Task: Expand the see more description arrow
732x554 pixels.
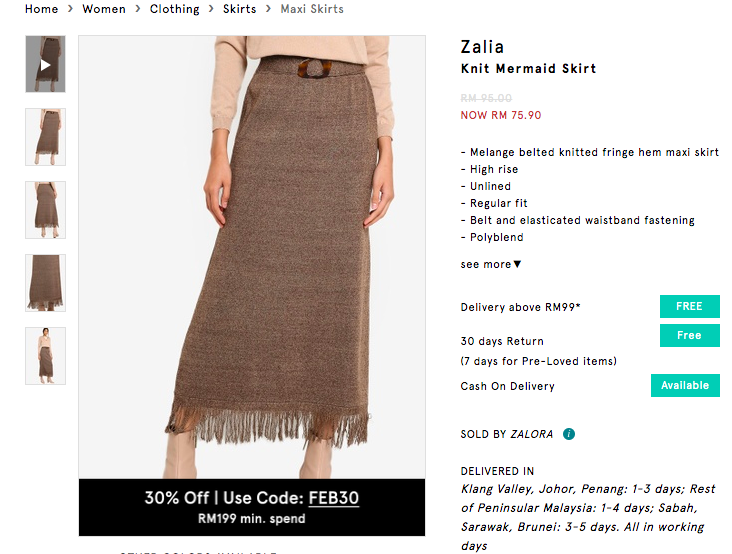Action: 517,264
